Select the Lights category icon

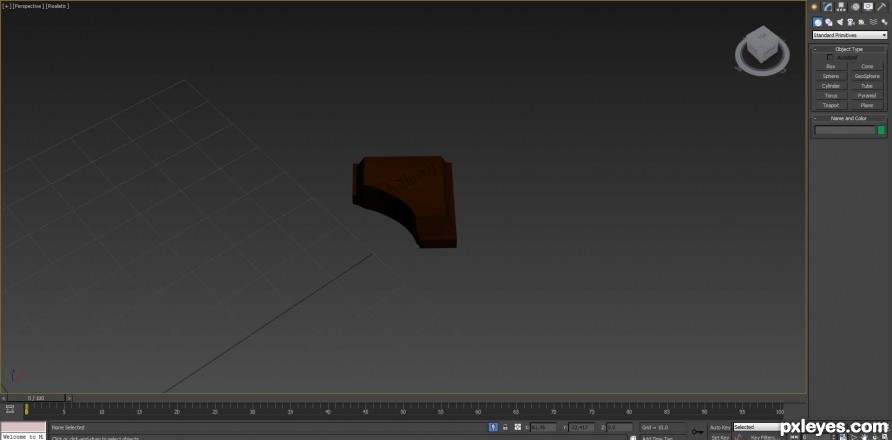840,22
